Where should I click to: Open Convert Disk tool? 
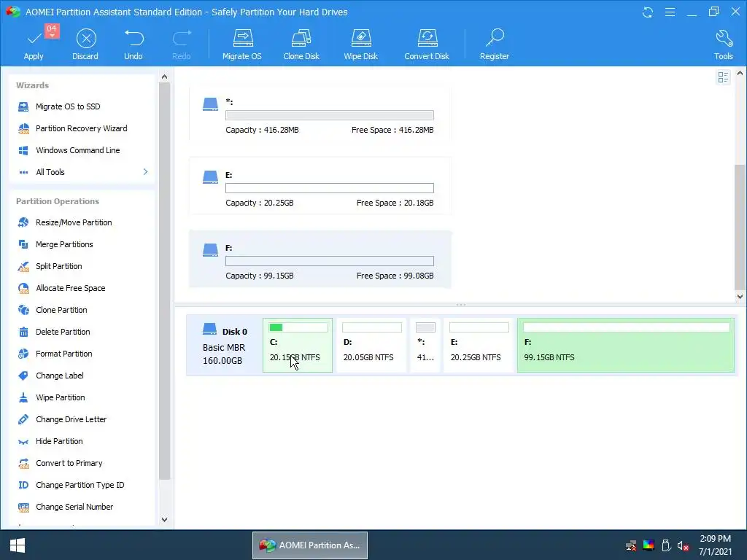click(427, 44)
